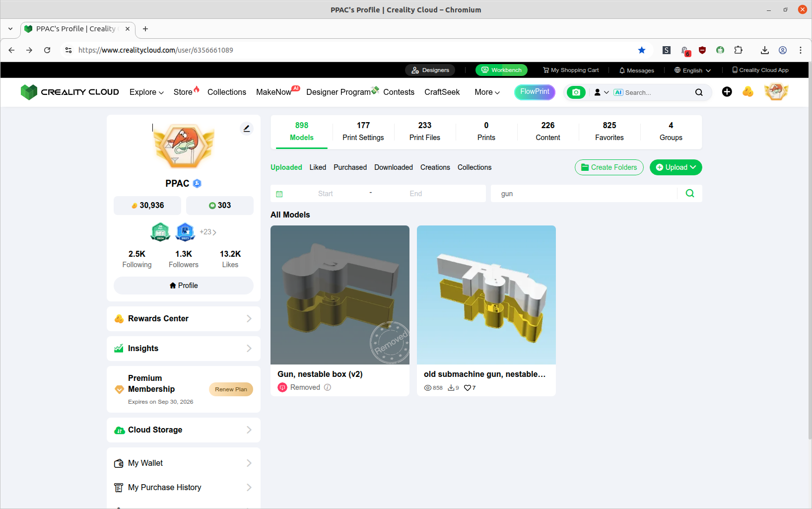
Task: Click the calendar icon in date filter
Action: tap(279, 194)
